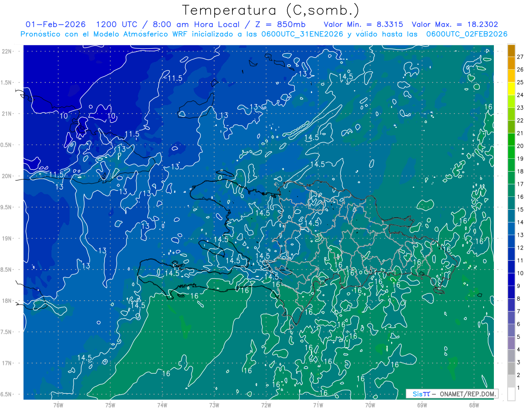The height and width of the screenshot is (411, 532).
Task: Click the '76W' longitude label
Action: point(58,405)
